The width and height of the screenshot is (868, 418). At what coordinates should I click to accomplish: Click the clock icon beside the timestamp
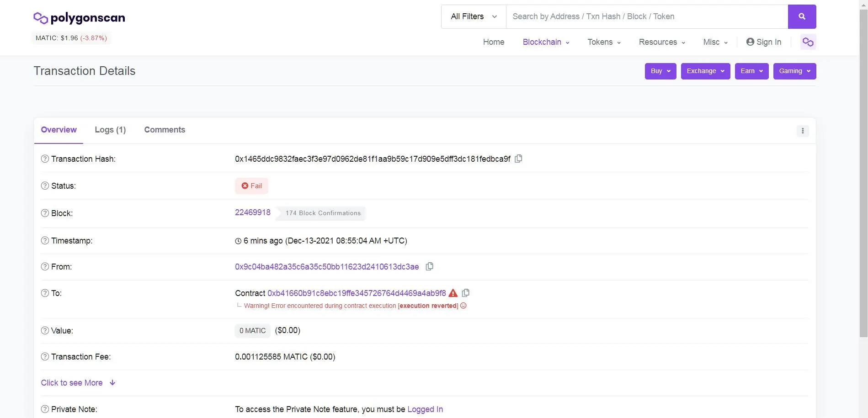238,241
